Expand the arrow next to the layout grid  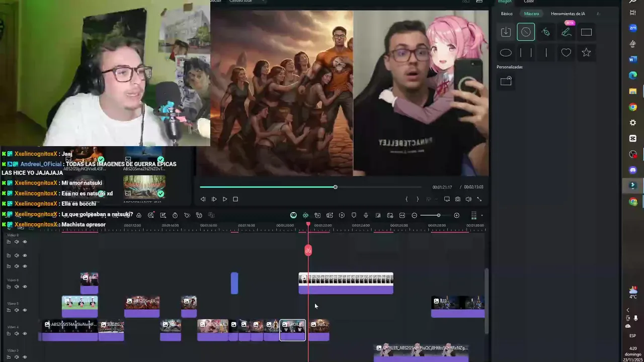pyautogui.click(x=481, y=215)
